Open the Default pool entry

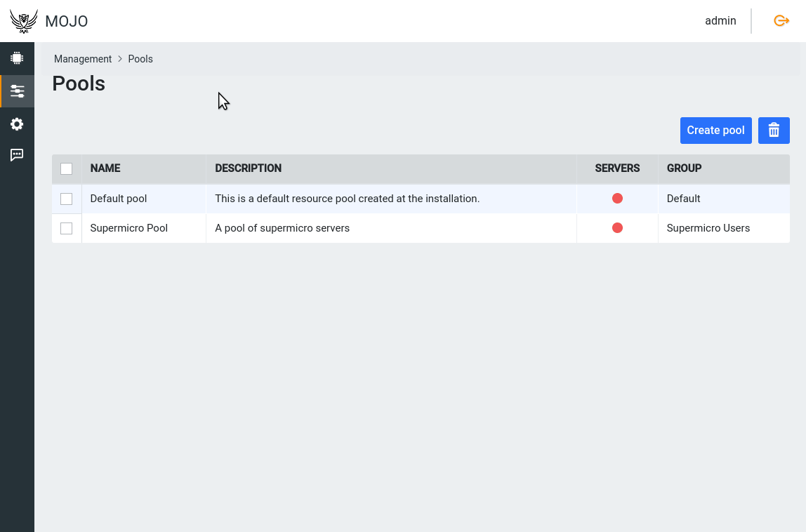tap(119, 199)
